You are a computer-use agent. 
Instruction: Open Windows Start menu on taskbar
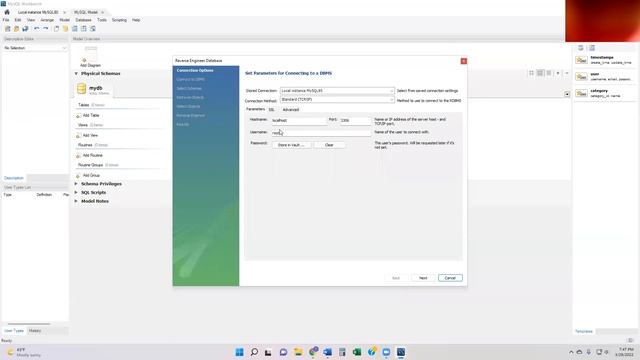pos(239,352)
